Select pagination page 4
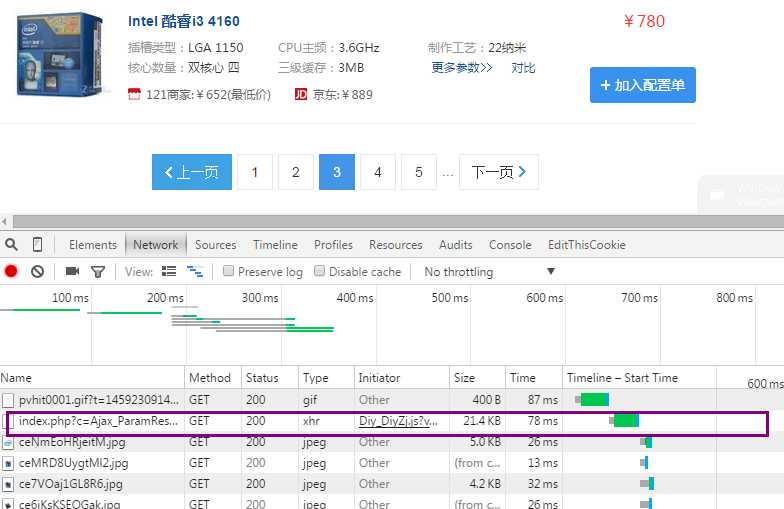 click(378, 172)
